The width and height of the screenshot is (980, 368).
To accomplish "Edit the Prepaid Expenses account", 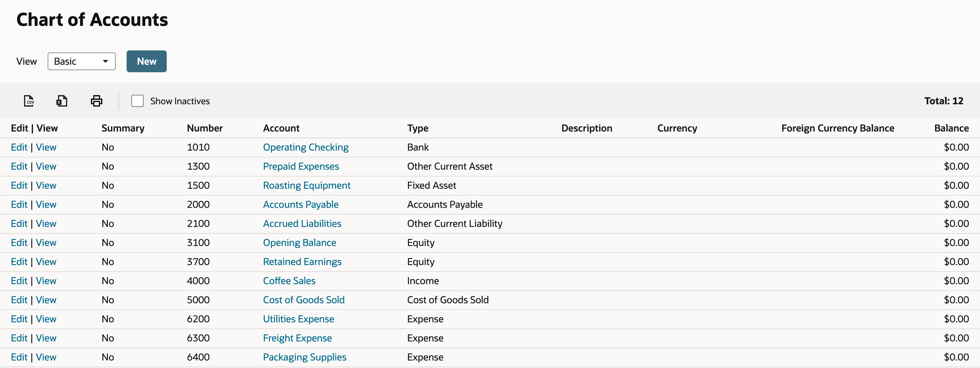I will click(19, 167).
